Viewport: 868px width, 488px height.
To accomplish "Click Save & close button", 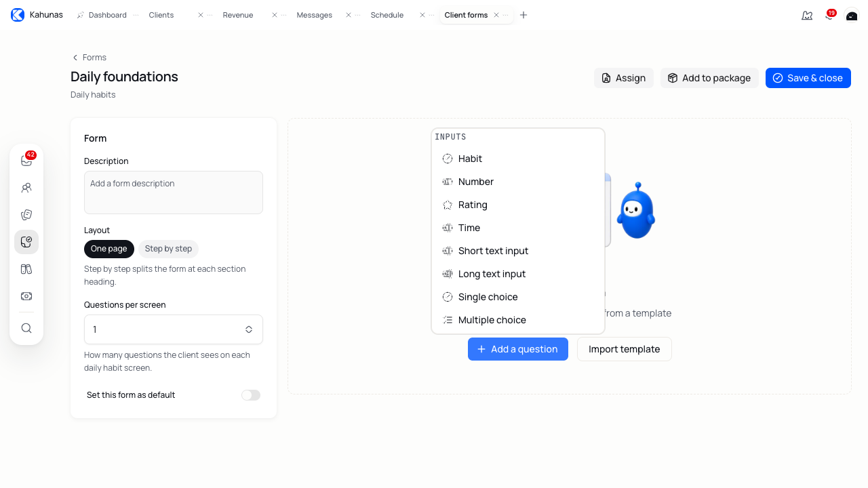I will coord(808,78).
